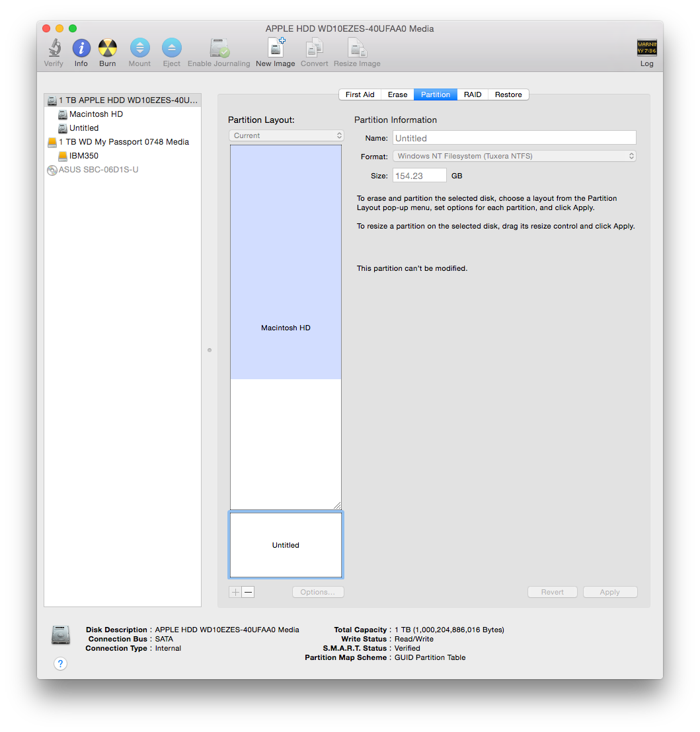Open the Info toolbar icon
The height and width of the screenshot is (732, 700).
click(x=81, y=48)
